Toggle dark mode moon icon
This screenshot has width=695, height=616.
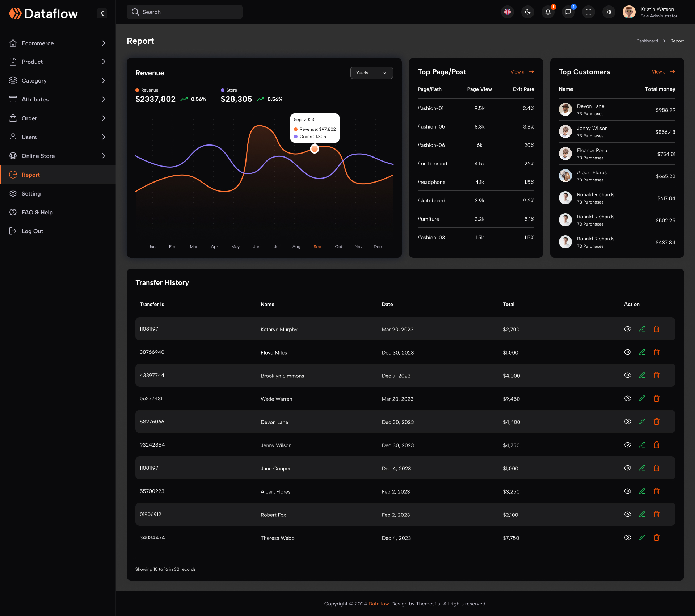click(527, 12)
